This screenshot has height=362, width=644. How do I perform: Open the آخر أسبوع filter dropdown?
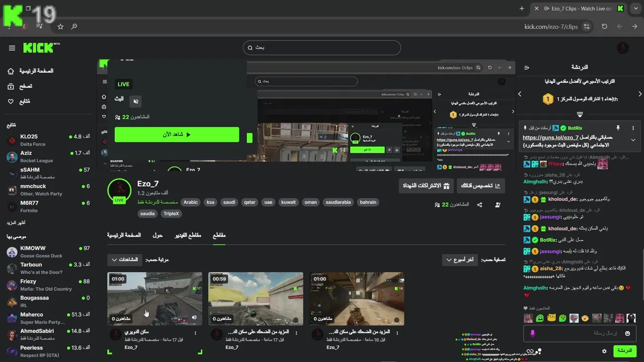pos(460,260)
